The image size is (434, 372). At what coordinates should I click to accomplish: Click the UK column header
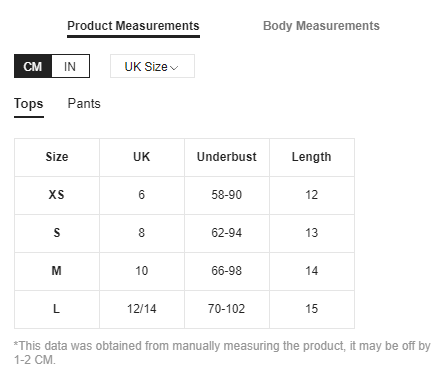click(142, 157)
